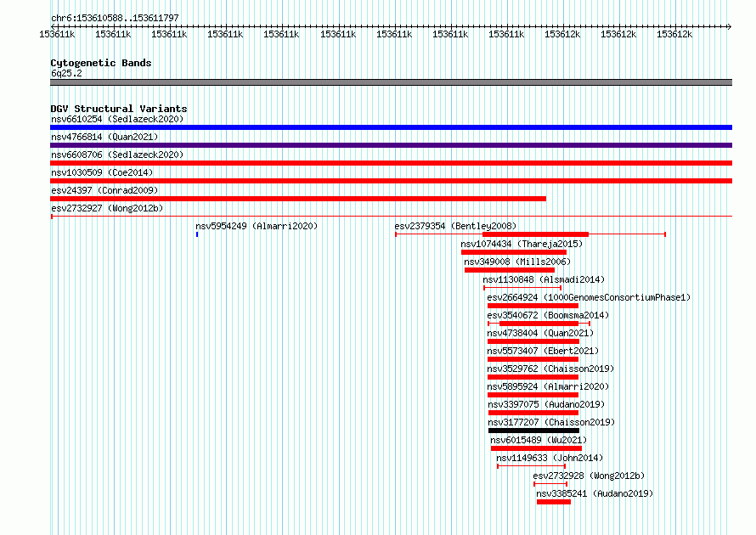
Task: Click the red nsv5573407 variant bar
Action: [x=533, y=359]
